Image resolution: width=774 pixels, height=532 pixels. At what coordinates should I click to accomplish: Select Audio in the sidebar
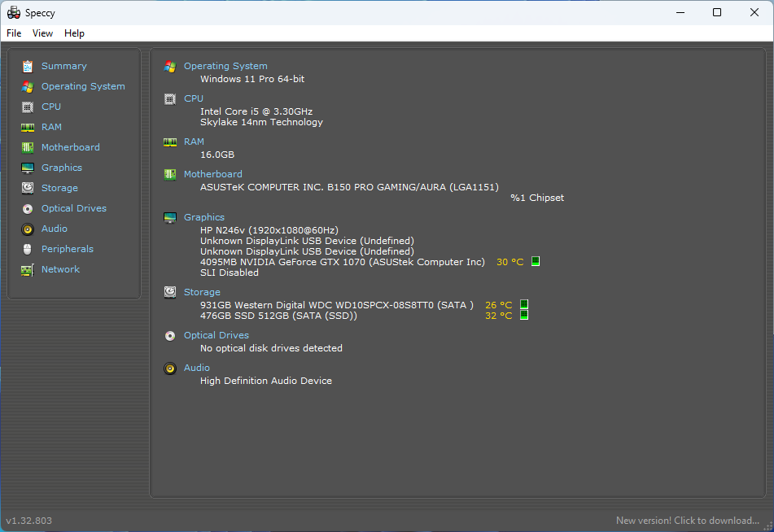[55, 229]
